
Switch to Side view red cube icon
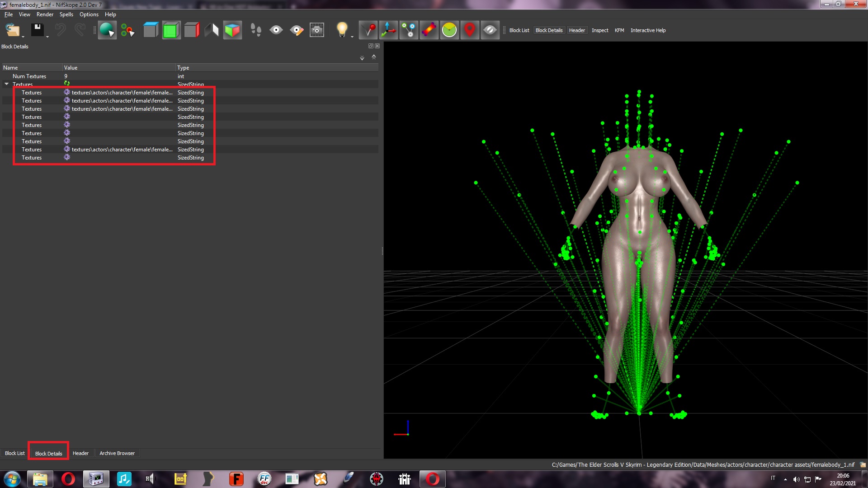tap(191, 30)
